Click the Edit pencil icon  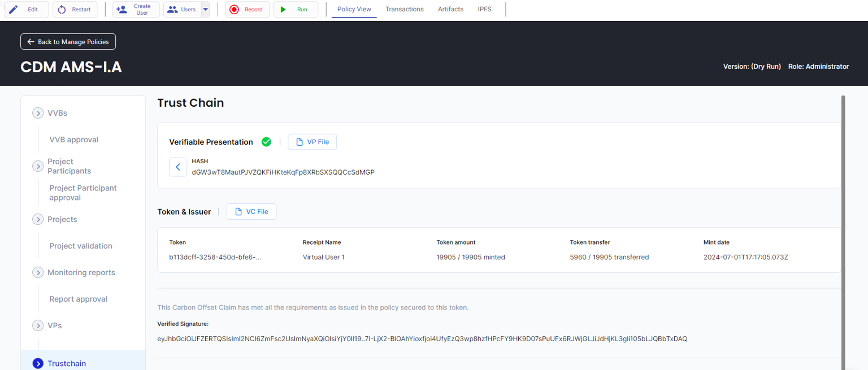point(13,10)
